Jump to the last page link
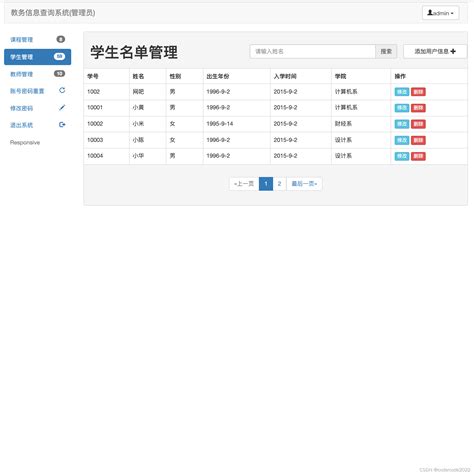Screen dimensions: 474x474 304,184
